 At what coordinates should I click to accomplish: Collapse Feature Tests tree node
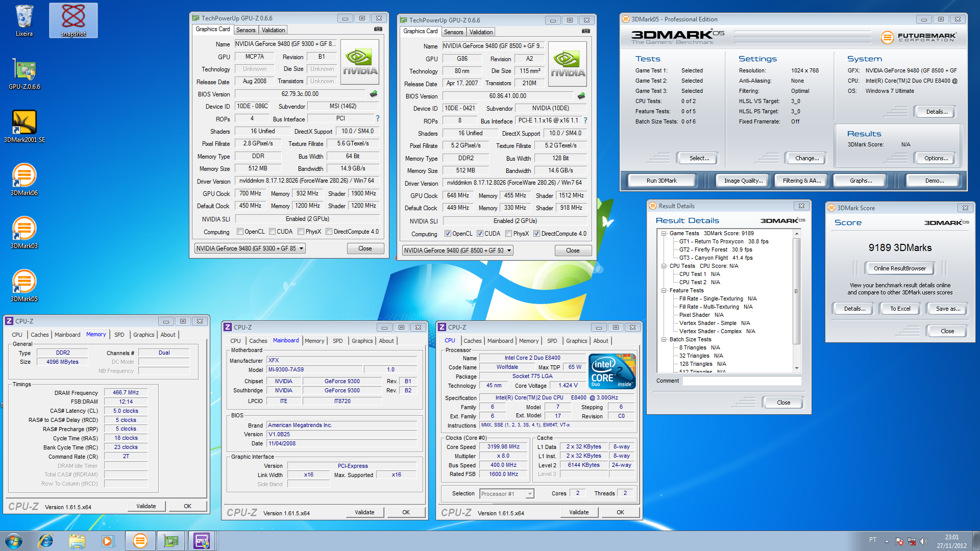(664, 290)
